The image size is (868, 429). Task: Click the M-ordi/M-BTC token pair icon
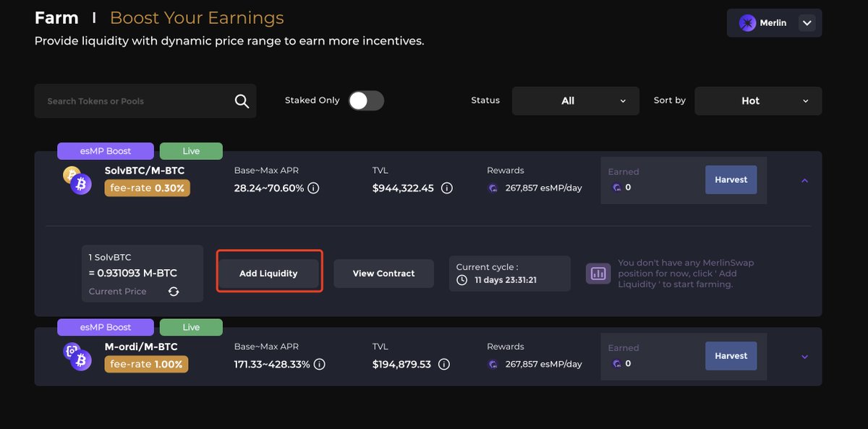point(77,357)
